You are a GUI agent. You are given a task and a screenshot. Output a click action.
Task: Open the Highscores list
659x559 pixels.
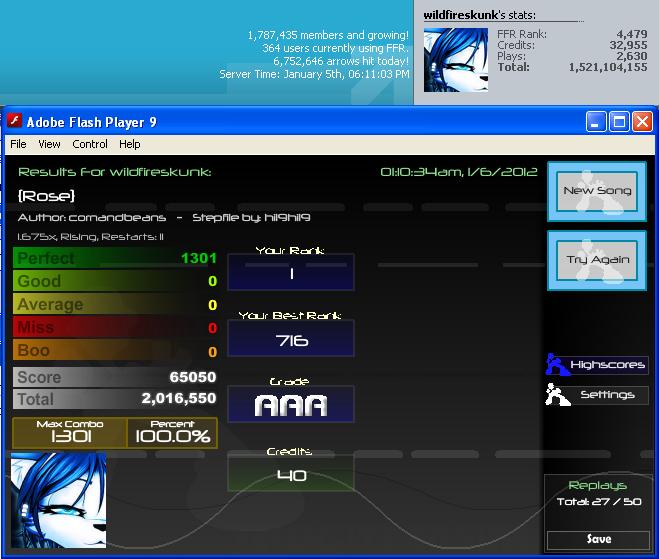point(607,364)
